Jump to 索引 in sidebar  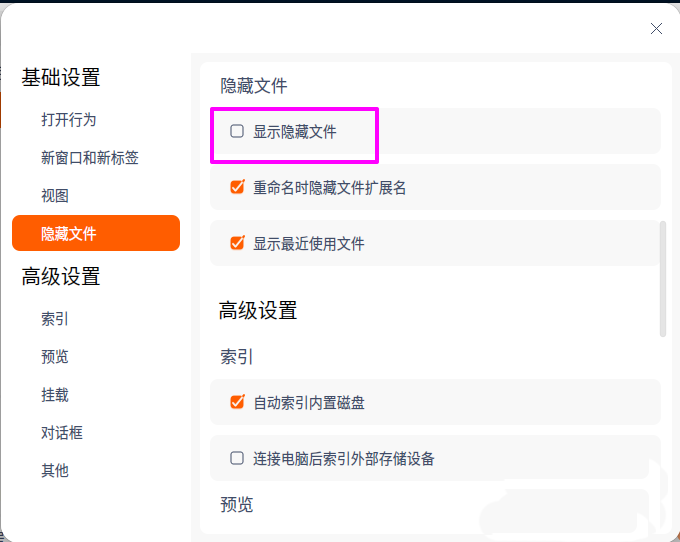point(55,319)
